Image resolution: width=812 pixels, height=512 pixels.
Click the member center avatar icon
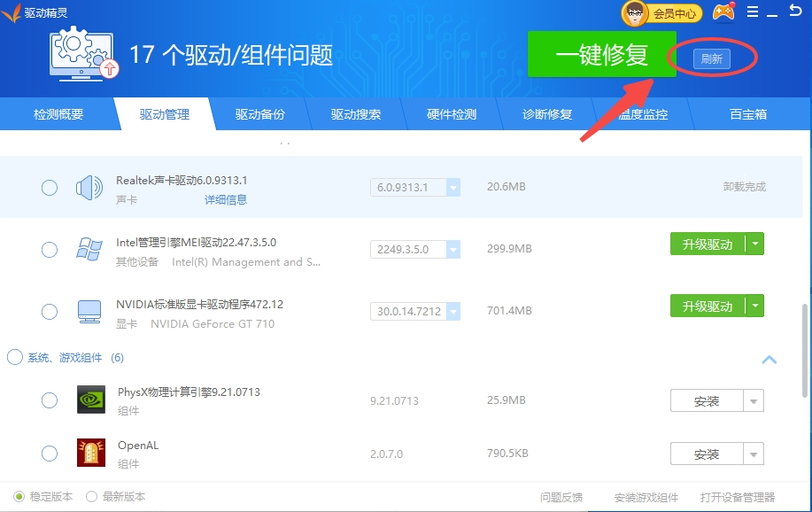(x=635, y=13)
